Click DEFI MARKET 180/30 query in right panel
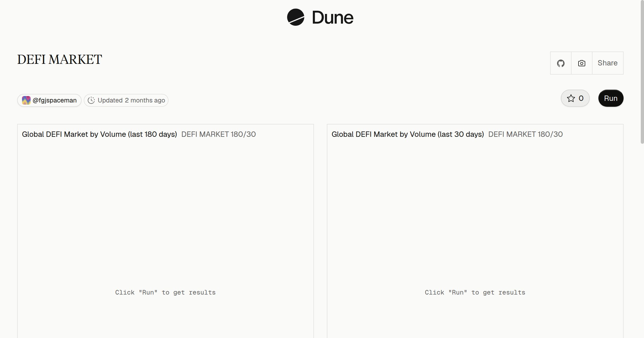Image resolution: width=644 pixels, height=338 pixels. [525, 134]
